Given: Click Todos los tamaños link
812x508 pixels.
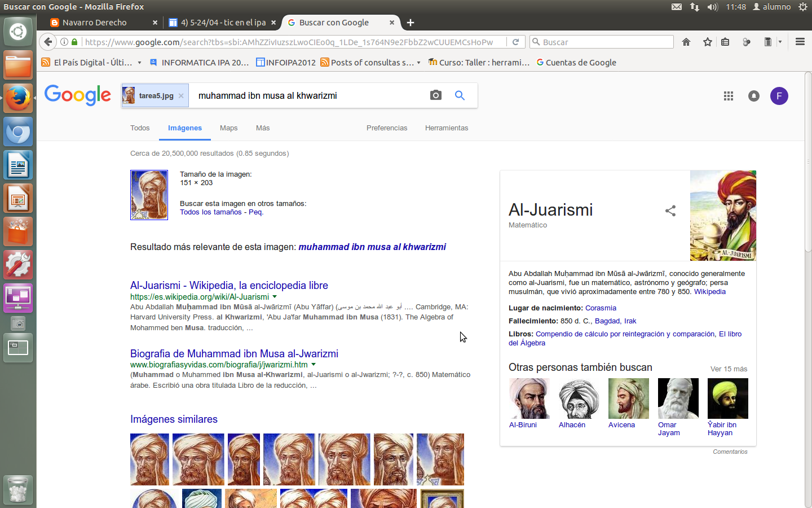Looking at the screenshot, I should pos(211,212).
